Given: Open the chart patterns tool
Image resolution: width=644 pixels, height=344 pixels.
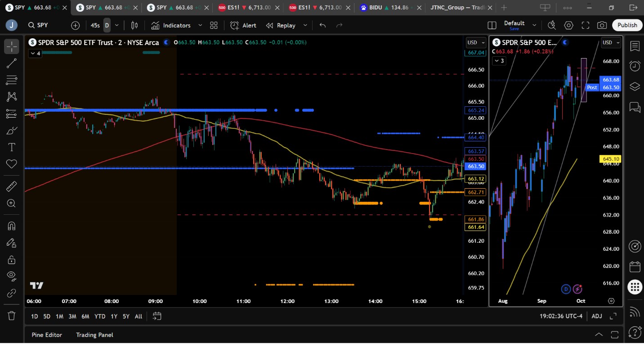Looking at the screenshot, I should pos(12,97).
